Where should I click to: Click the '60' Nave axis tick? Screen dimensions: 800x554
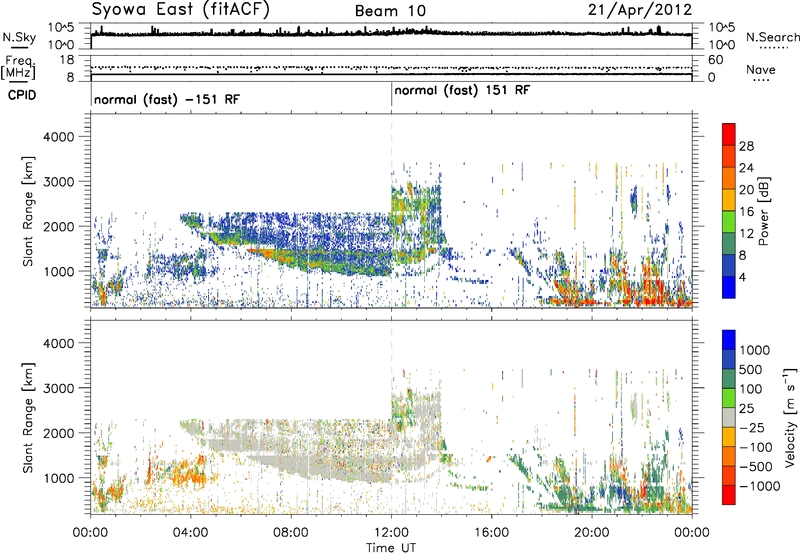point(715,60)
